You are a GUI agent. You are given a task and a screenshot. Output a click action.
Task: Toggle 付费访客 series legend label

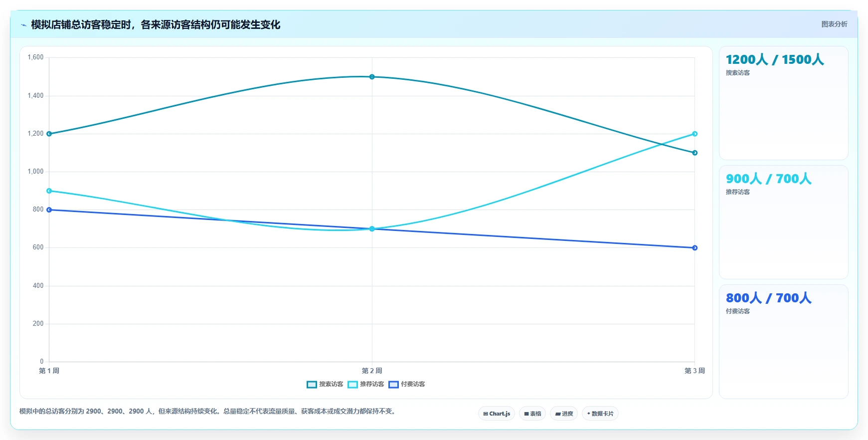(413, 384)
